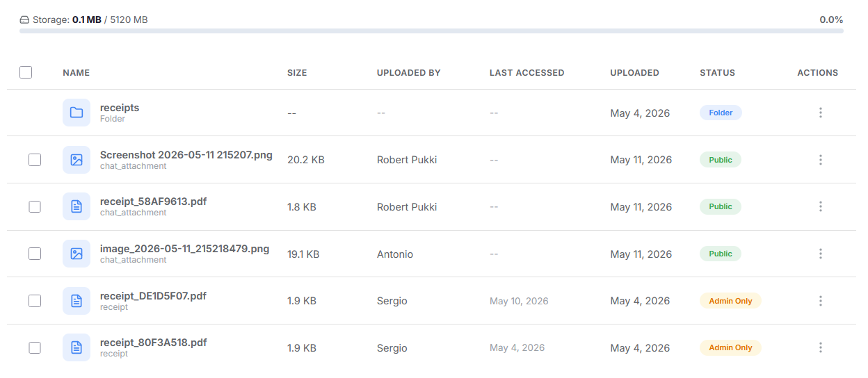The height and width of the screenshot is (378, 868).
Task: Click Admin Only badge for receipt_DE1D5F07.pdf
Action: coord(730,301)
